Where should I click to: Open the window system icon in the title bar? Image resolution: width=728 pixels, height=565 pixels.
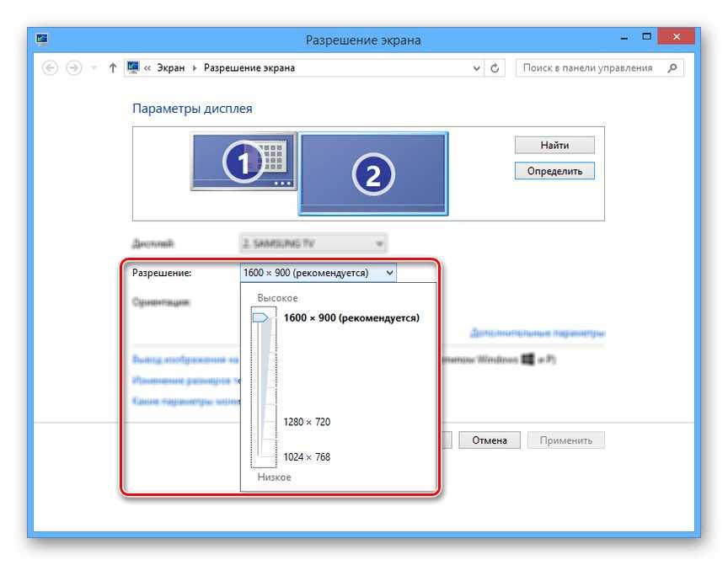click(42, 40)
